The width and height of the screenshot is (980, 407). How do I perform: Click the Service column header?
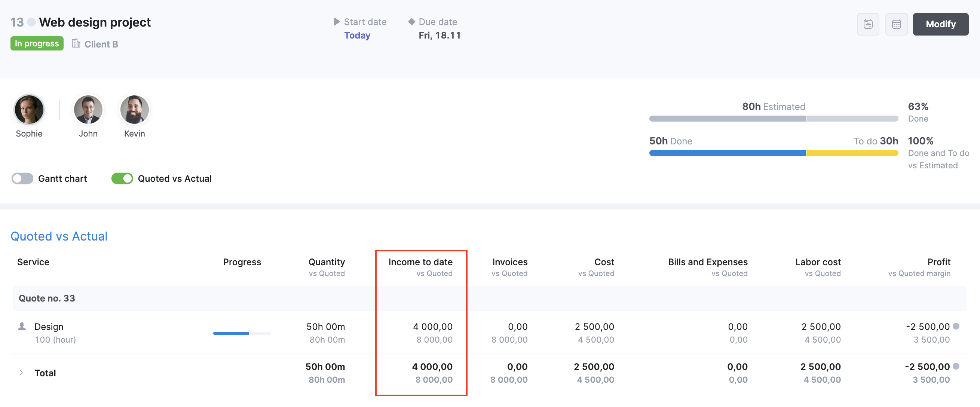[x=33, y=262]
